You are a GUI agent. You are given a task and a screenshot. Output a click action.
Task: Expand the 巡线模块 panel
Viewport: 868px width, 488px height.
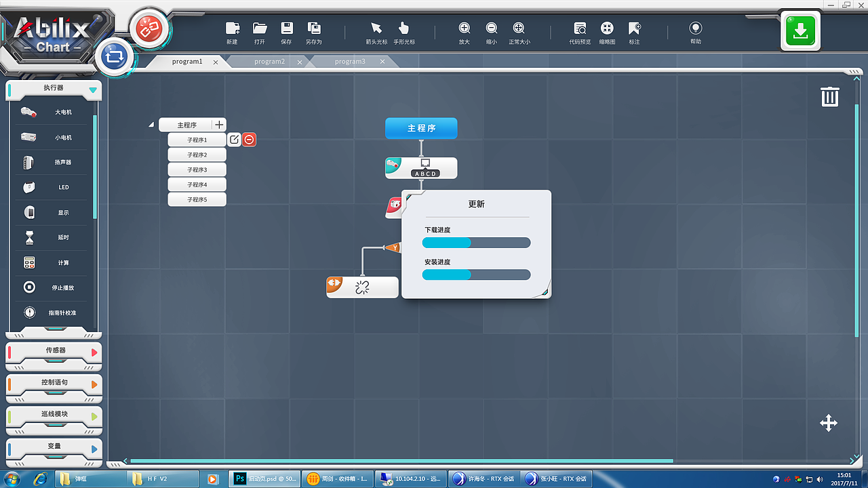click(x=94, y=416)
